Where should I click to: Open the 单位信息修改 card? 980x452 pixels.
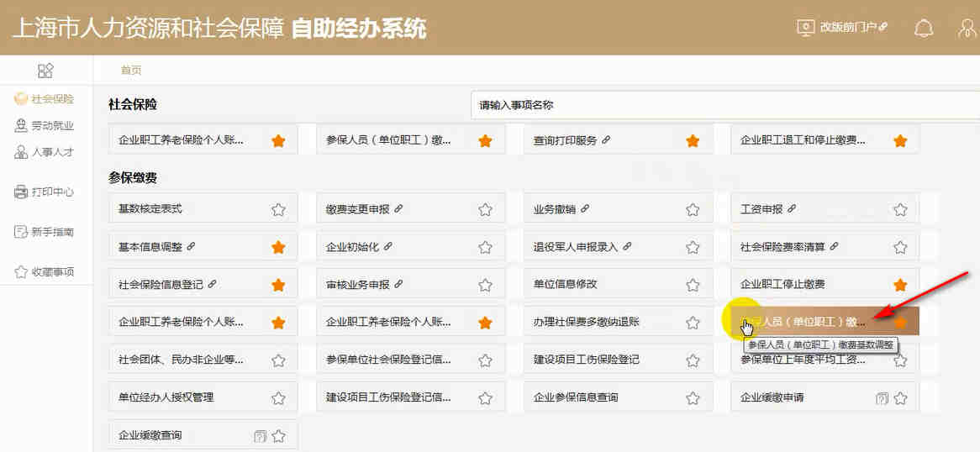(x=618, y=284)
